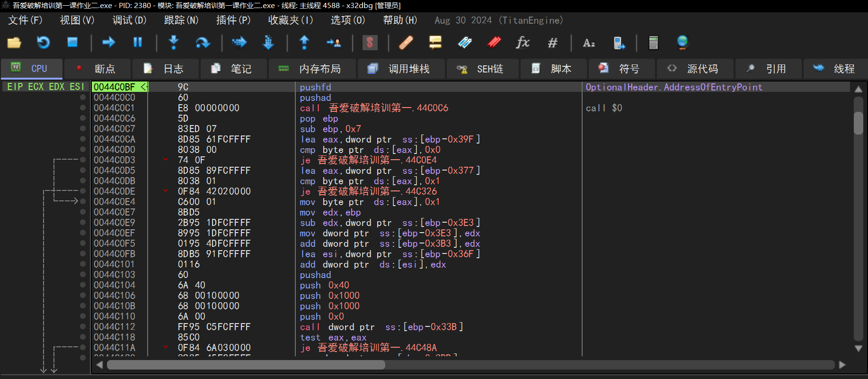The width and height of the screenshot is (868, 379).
Task: Switch to the 源代码 tab
Action: (695, 69)
